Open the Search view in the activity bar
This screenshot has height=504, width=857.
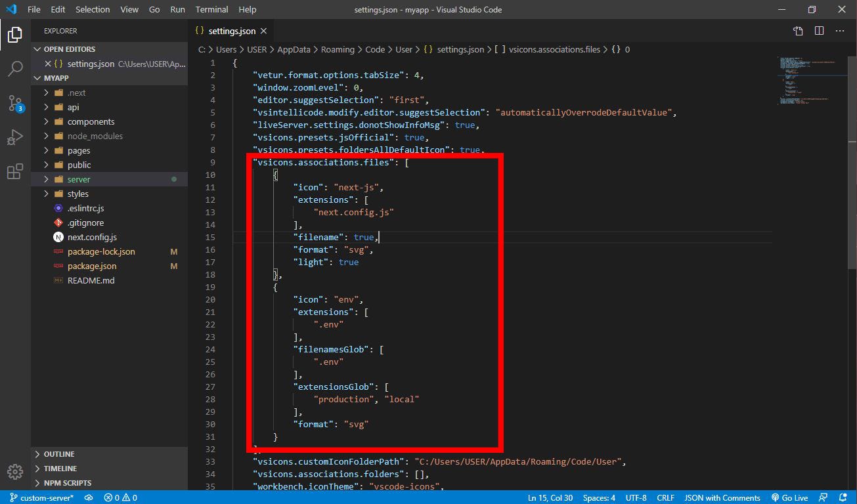[x=14, y=69]
